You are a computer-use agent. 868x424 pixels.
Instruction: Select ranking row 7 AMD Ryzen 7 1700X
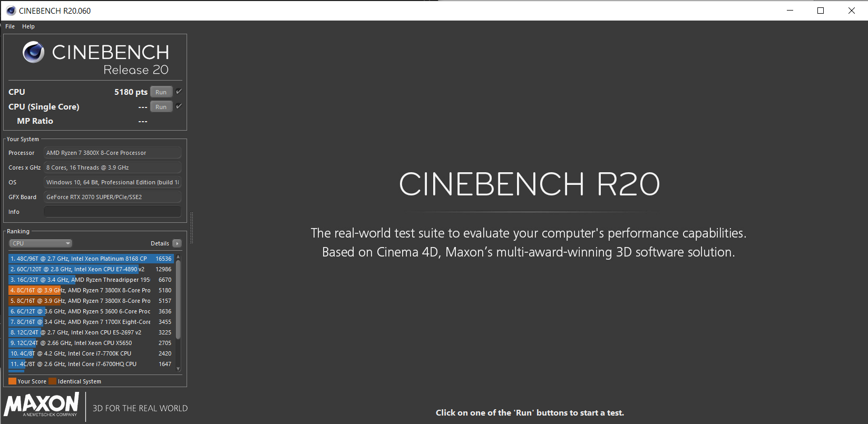tap(91, 322)
